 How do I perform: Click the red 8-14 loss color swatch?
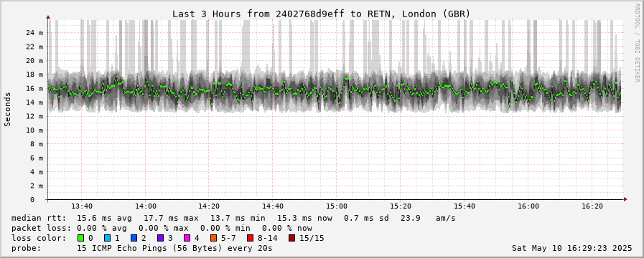tap(250, 238)
